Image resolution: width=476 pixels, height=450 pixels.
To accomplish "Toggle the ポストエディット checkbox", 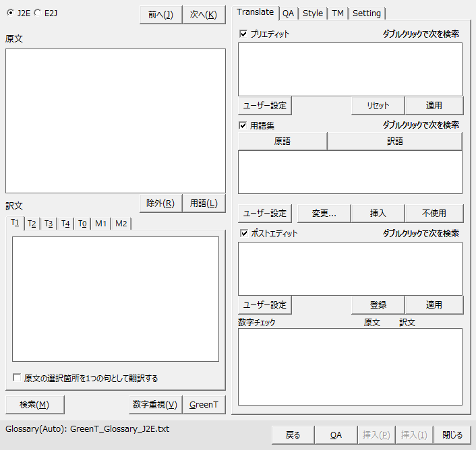I will click(243, 234).
